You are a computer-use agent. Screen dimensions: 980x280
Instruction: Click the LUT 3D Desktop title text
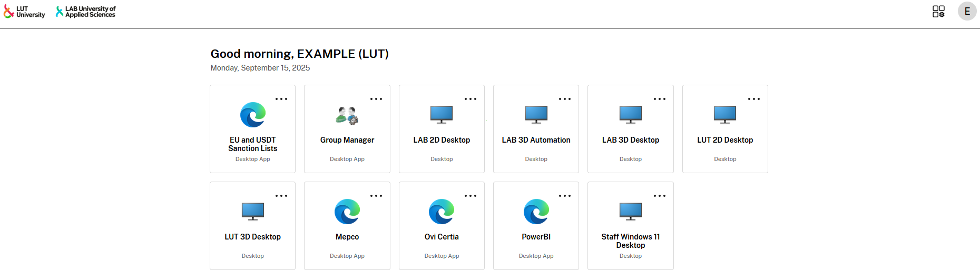pos(253,237)
